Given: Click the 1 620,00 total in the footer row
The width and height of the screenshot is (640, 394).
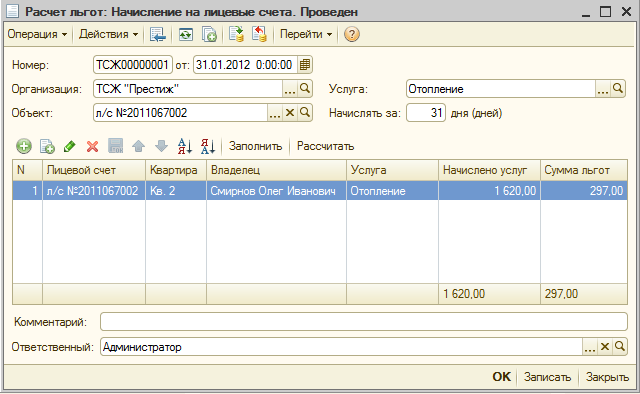Looking at the screenshot, I should point(489,294).
